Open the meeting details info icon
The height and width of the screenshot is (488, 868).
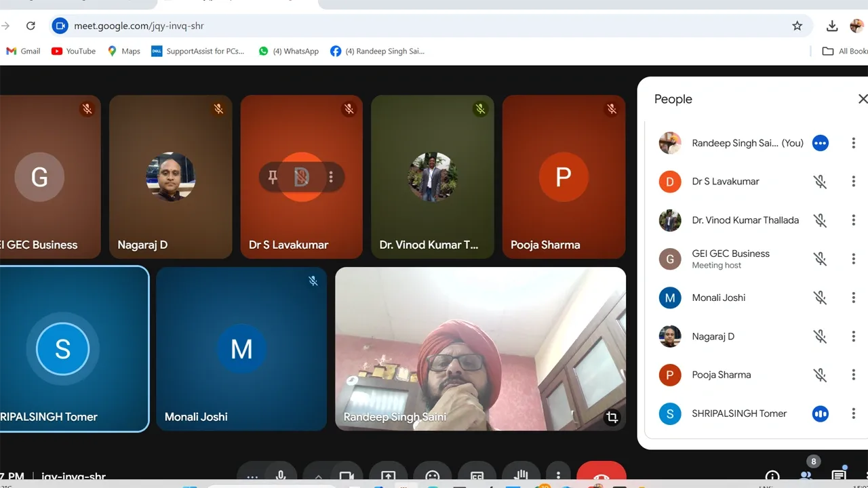click(772, 476)
